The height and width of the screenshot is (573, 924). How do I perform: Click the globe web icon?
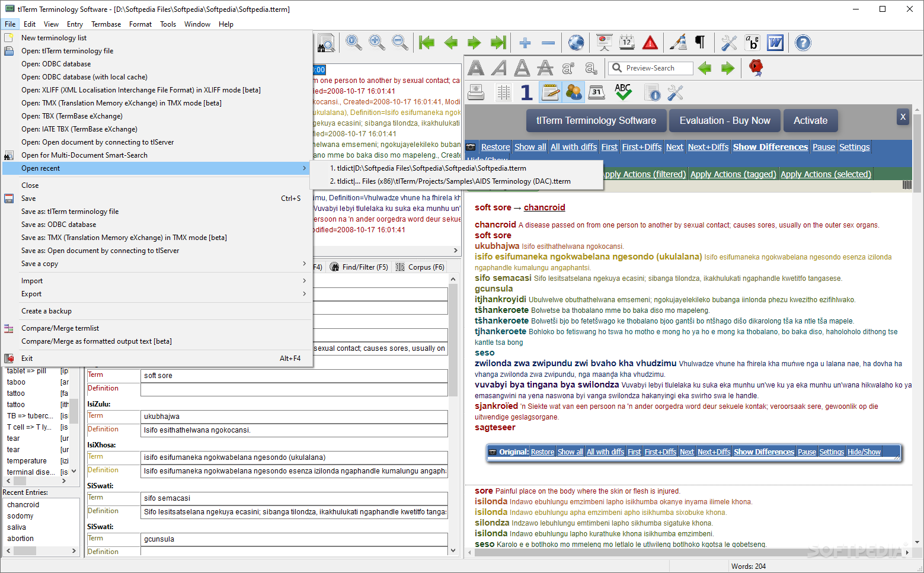click(x=576, y=43)
